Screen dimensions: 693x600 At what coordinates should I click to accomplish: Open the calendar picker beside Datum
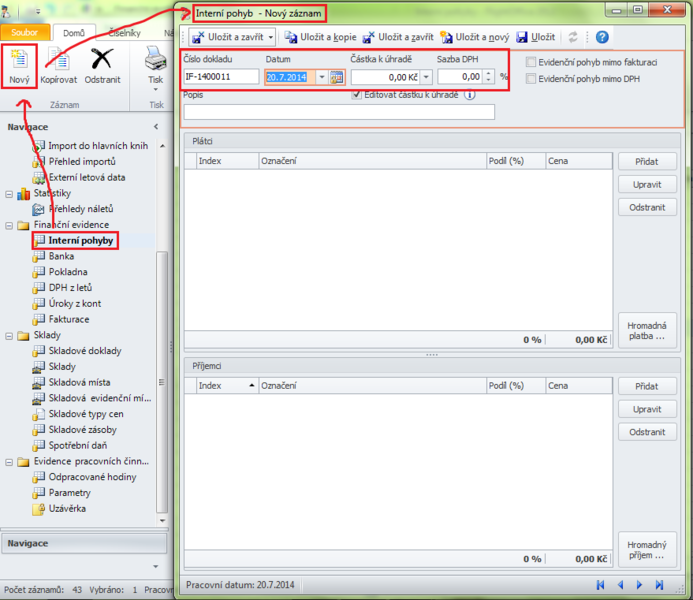[337, 77]
